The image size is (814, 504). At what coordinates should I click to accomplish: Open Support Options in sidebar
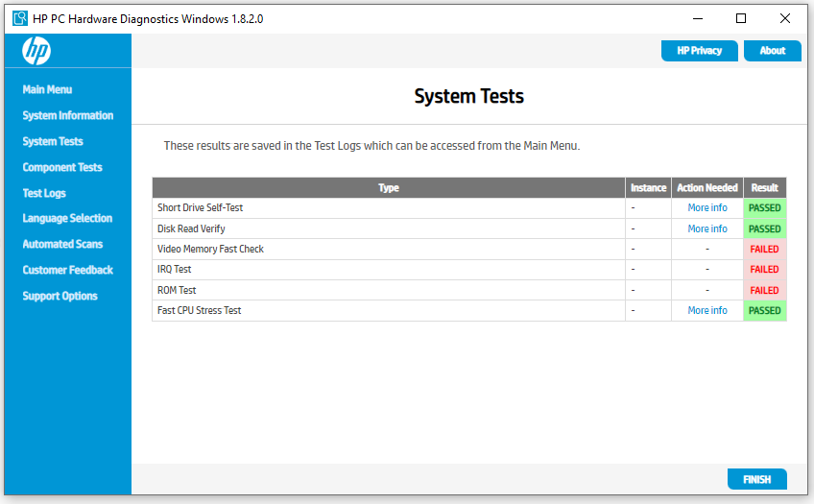click(60, 296)
